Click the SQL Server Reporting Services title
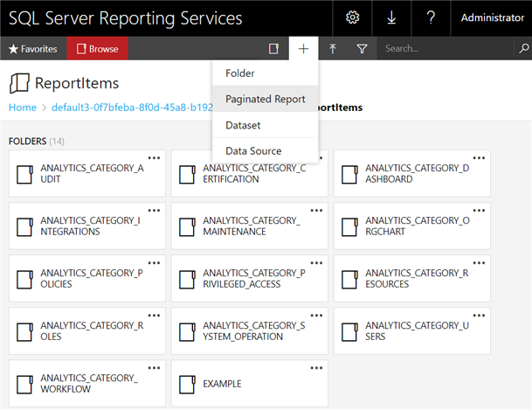Viewport: 532px width, 410px height. (x=126, y=18)
